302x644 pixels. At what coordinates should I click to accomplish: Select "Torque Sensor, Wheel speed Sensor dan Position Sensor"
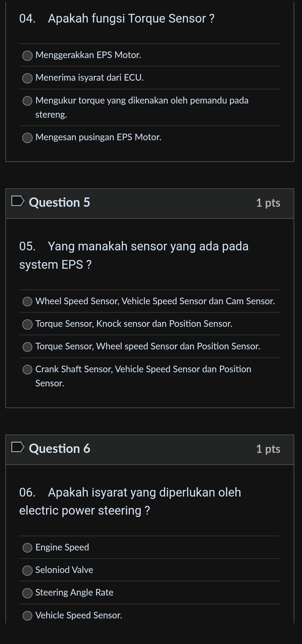(x=27, y=347)
